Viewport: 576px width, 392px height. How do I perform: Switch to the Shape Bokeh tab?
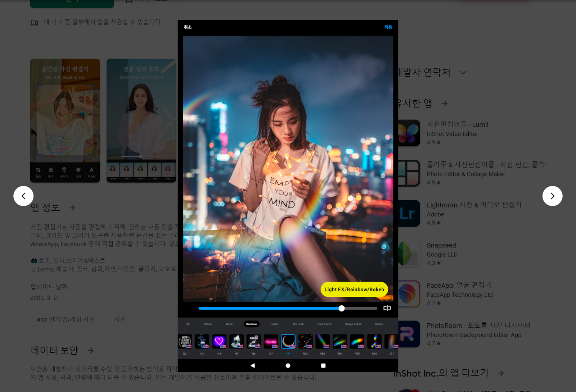point(353,324)
